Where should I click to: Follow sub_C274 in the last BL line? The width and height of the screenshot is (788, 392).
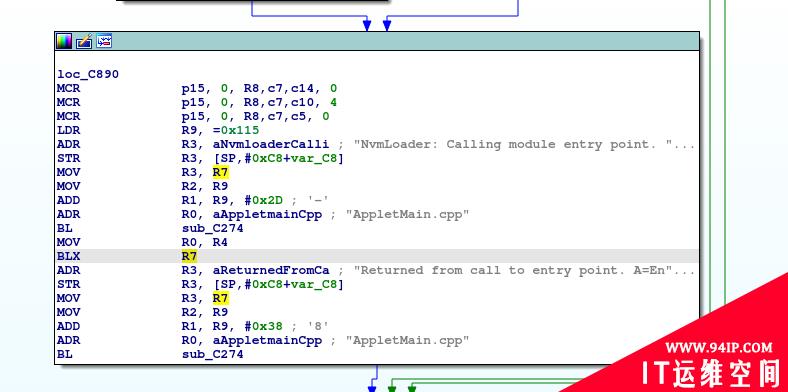tap(213, 354)
